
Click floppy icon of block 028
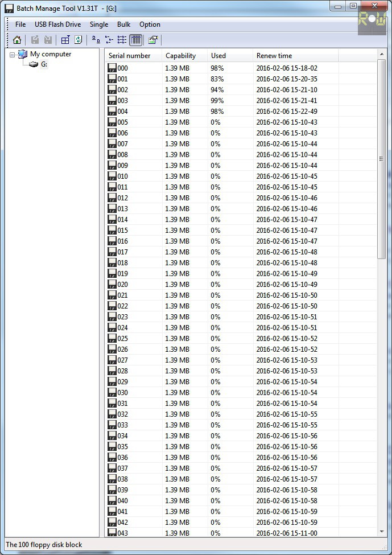click(x=112, y=371)
